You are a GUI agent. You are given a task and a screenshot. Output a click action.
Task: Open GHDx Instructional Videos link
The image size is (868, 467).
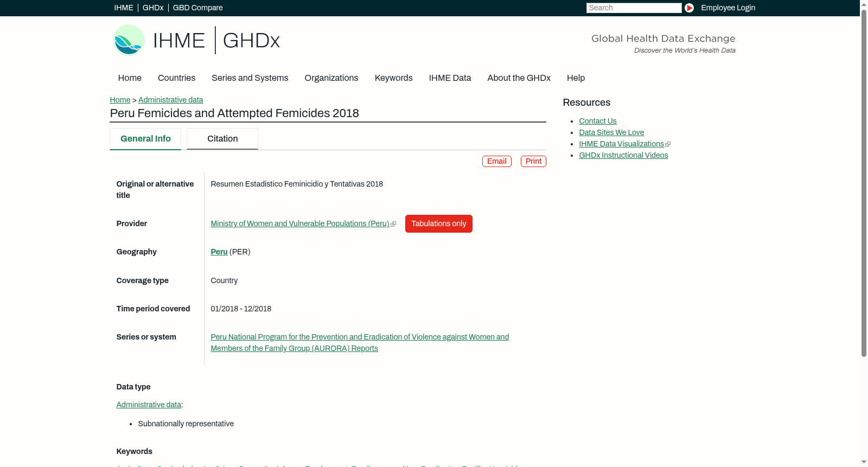tap(623, 155)
